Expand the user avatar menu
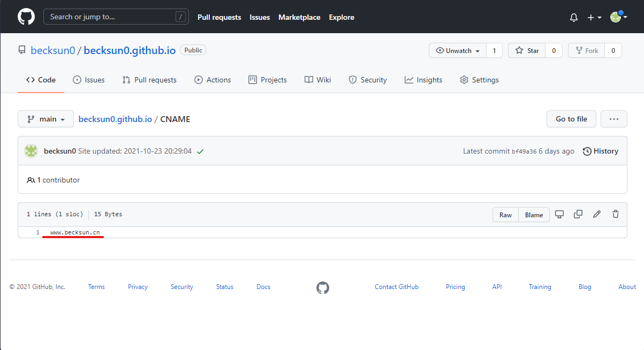This screenshot has width=644, height=350. pyautogui.click(x=618, y=18)
